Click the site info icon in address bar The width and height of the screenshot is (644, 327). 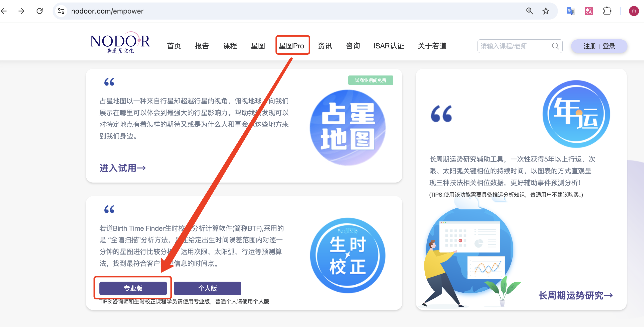(x=61, y=11)
